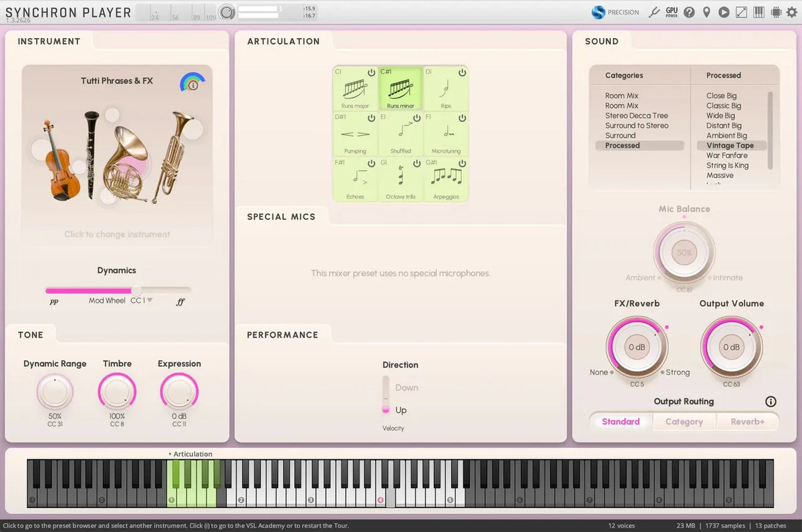Click the tuning fork icon in the top toolbar
This screenshot has height=532, width=802.
(654, 12)
